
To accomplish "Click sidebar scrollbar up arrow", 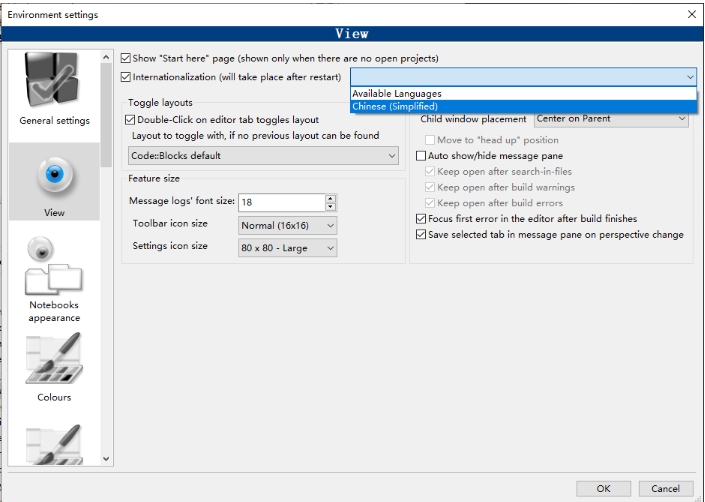I will pyautogui.click(x=106, y=57).
